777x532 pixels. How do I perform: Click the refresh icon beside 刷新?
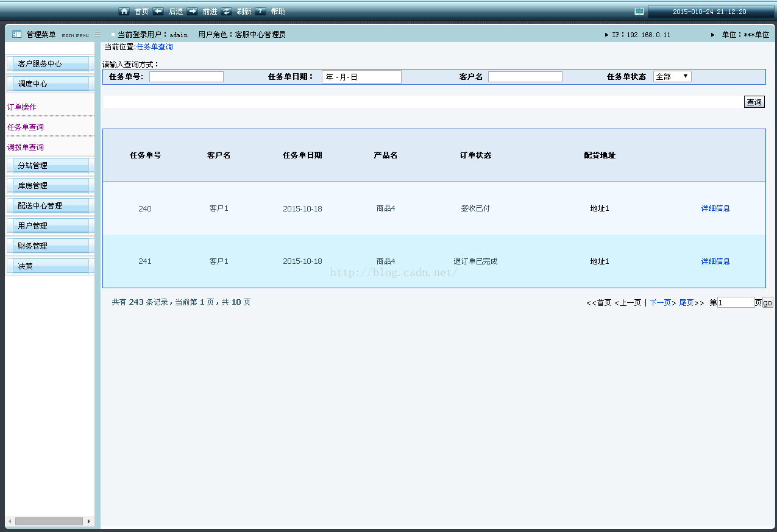(227, 11)
